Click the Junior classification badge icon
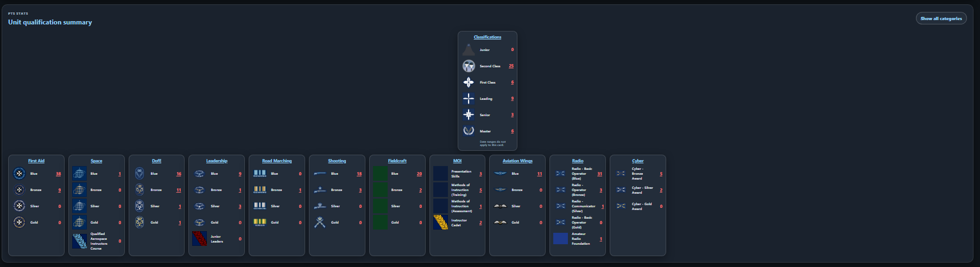 pos(469,49)
